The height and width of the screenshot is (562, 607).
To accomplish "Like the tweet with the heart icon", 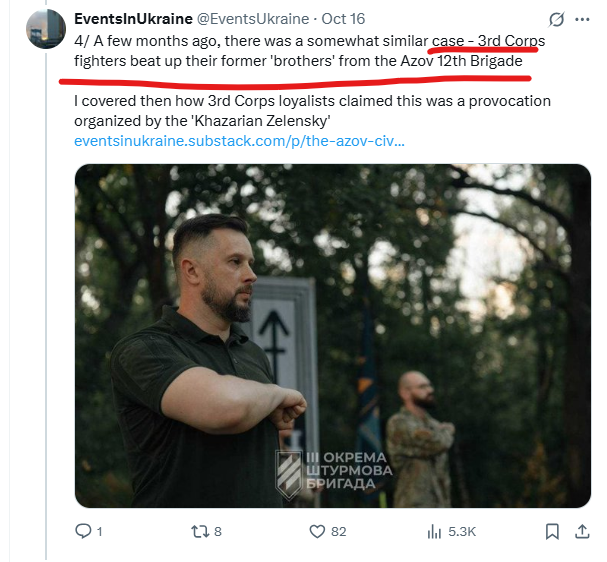I will point(317,532).
